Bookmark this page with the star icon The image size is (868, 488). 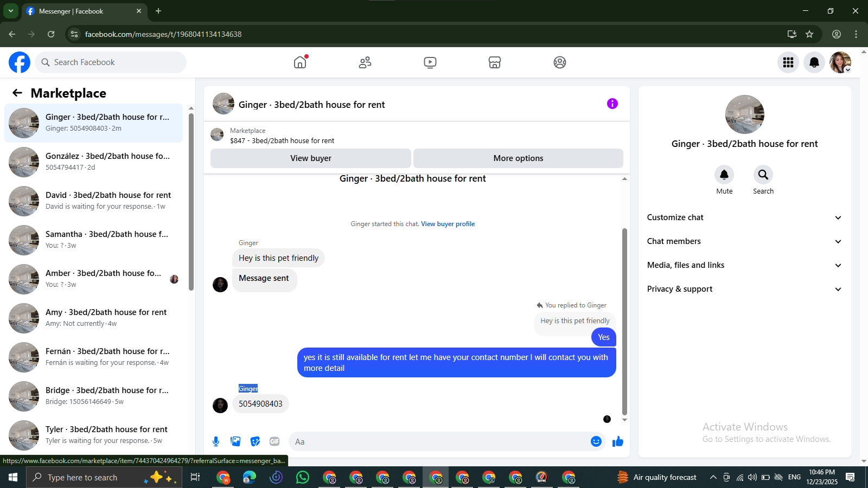point(809,34)
